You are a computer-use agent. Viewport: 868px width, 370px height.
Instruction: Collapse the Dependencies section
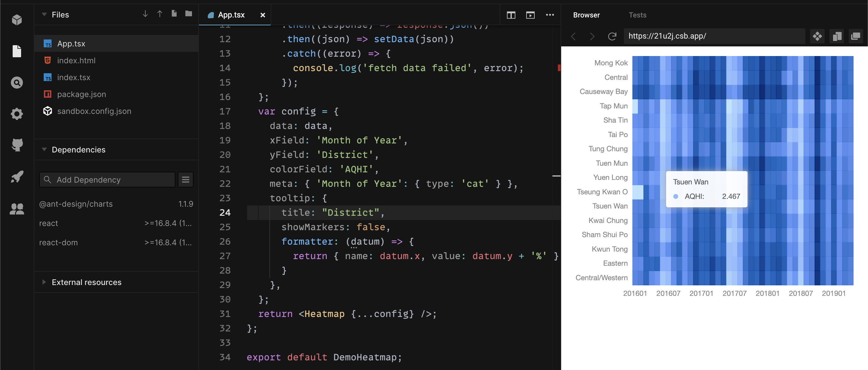(44, 150)
